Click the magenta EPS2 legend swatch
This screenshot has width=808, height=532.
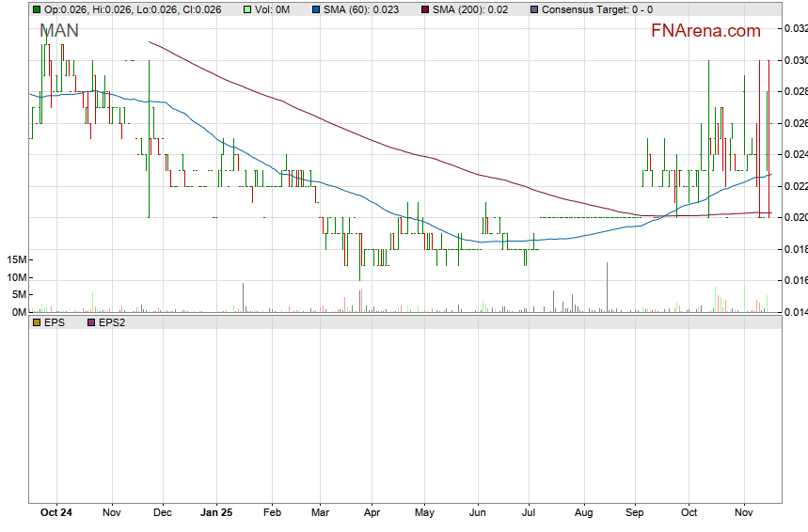click(92, 322)
